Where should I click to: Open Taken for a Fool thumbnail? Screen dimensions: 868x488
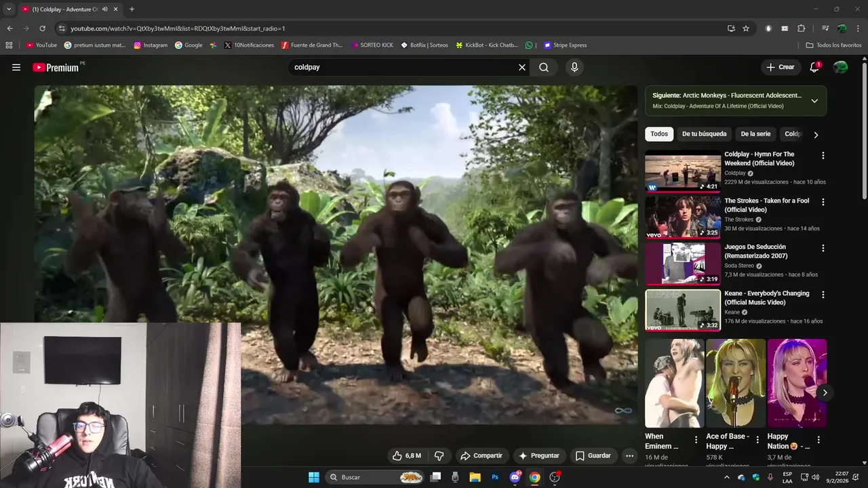coord(683,217)
